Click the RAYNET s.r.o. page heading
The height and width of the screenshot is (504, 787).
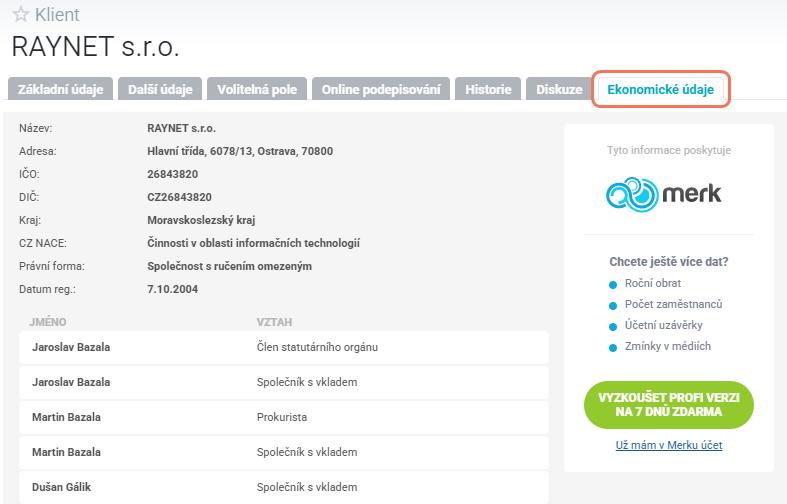tap(95, 47)
